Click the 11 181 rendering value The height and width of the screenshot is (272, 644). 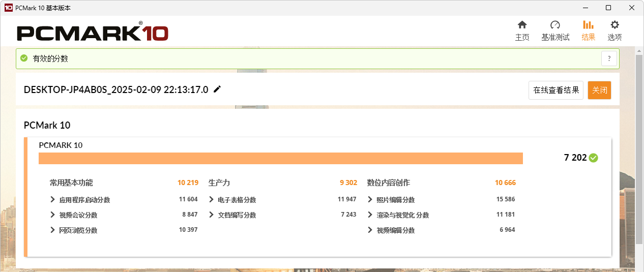click(x=506, y=215)
